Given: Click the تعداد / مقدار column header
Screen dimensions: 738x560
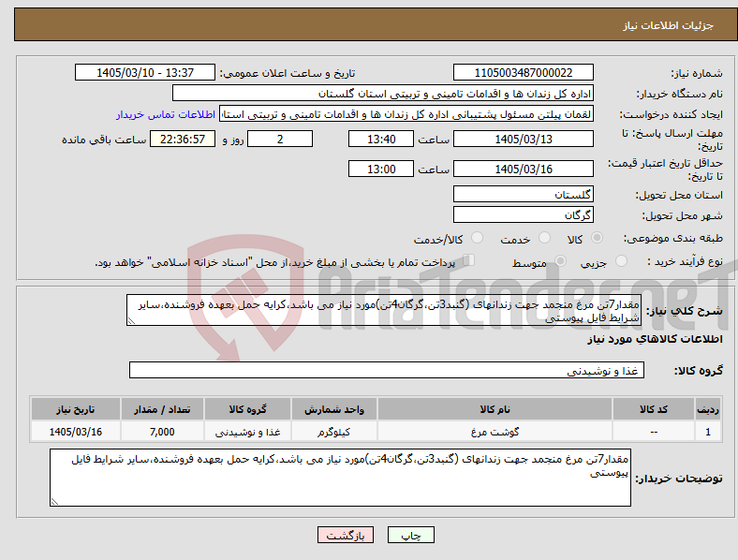Looking at the screenshot, I should click(x=162, y=409).
